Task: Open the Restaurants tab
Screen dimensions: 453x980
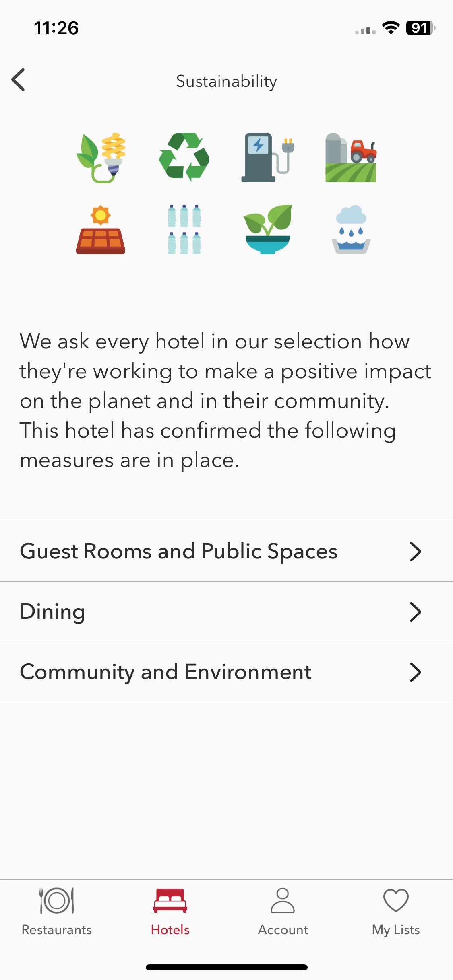Action: 57,912
